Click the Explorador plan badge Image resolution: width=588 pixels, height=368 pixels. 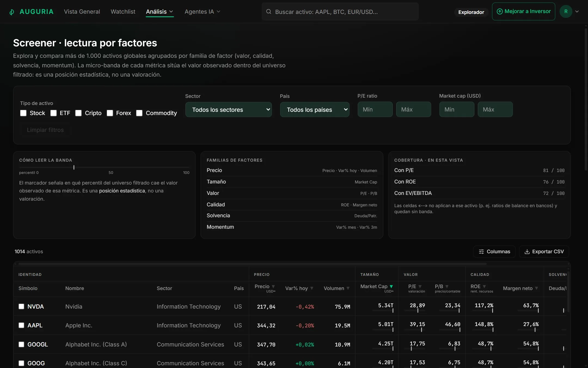point(471,12)
